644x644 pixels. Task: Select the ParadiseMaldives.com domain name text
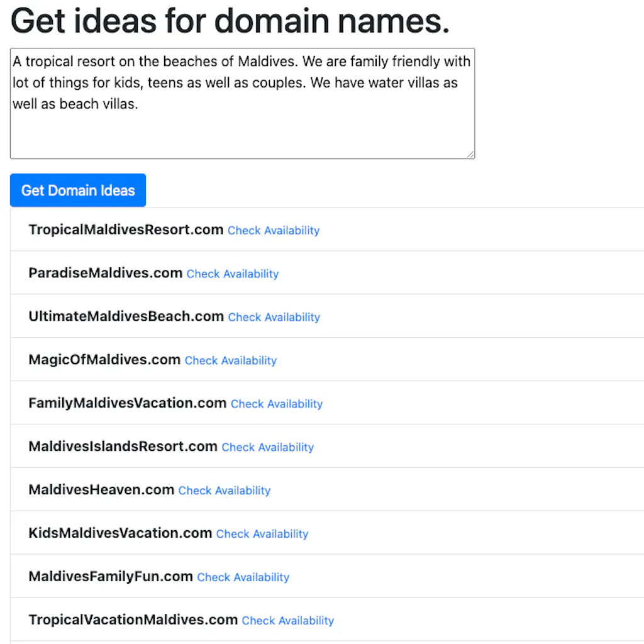pyautogui.click(x=104, y=273)
